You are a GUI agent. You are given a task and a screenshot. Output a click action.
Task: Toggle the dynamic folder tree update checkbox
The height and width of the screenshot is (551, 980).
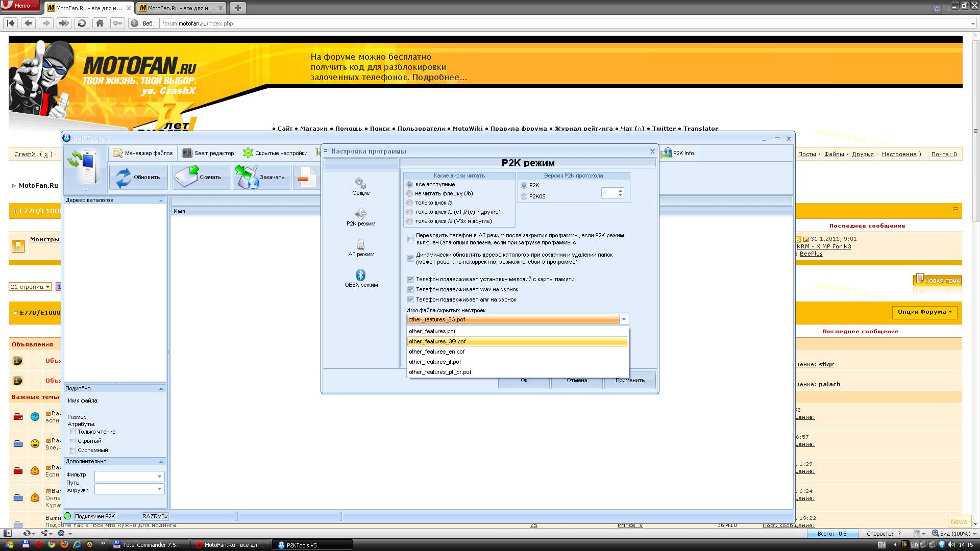coord(411,258)
